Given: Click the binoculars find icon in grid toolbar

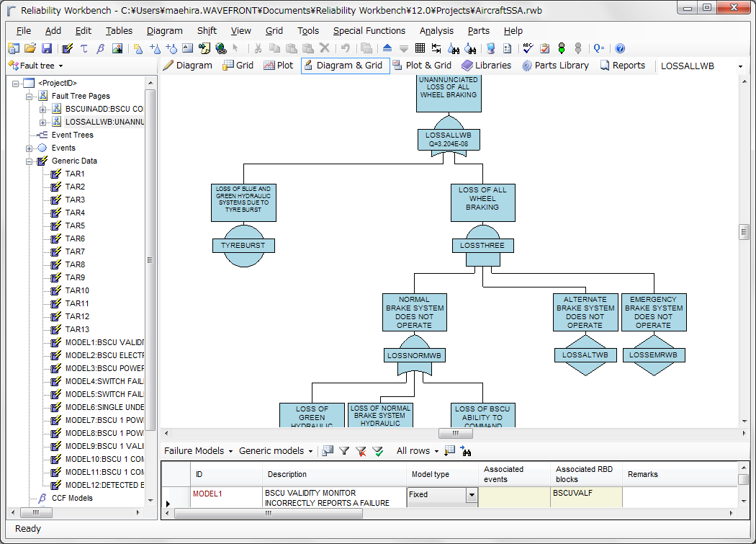Looking at the screenshot, I should click(465, 451).
